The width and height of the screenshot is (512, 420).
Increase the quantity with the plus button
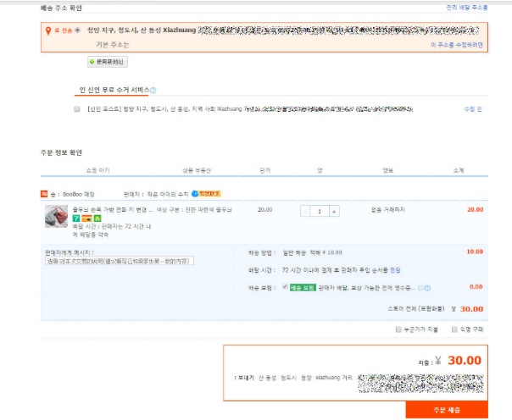click(334, 212)
